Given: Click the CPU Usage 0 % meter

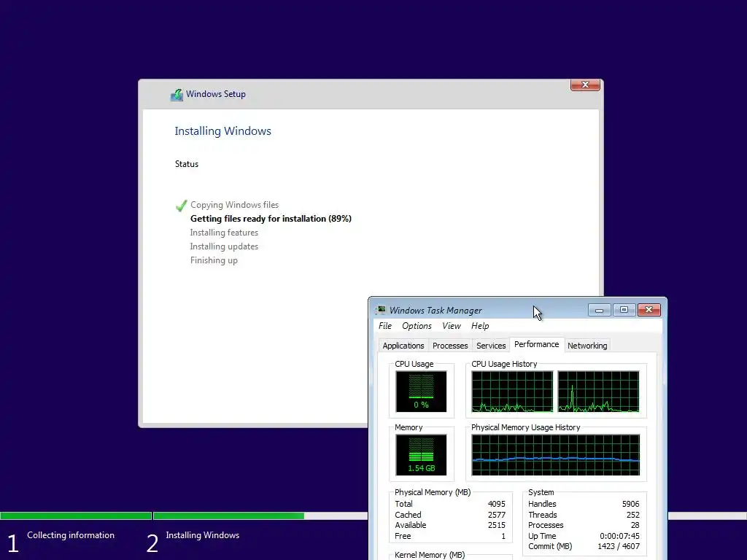Looking at the screenshot, I should click(421, 392).
